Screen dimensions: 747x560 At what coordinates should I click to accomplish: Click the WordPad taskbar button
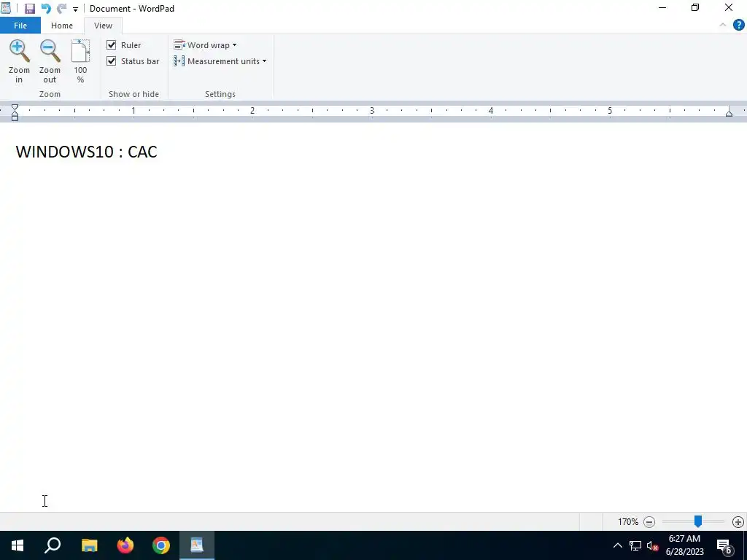(x=197, y=545)
